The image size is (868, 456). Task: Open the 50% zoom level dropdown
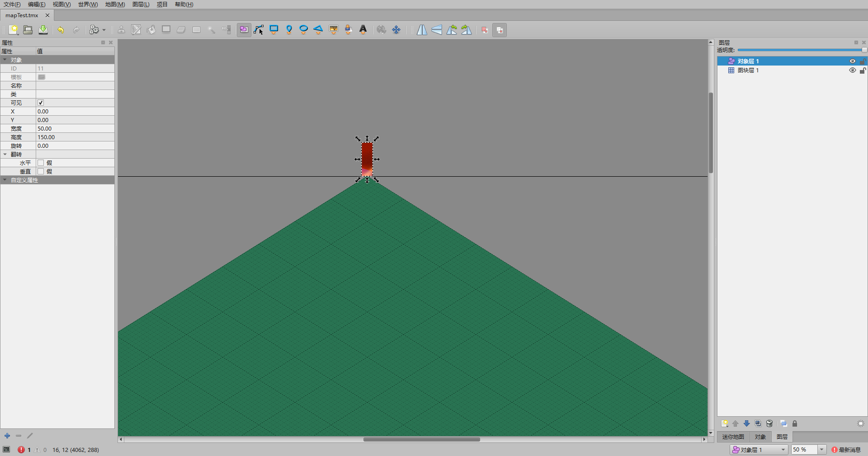tap(821, 450)
